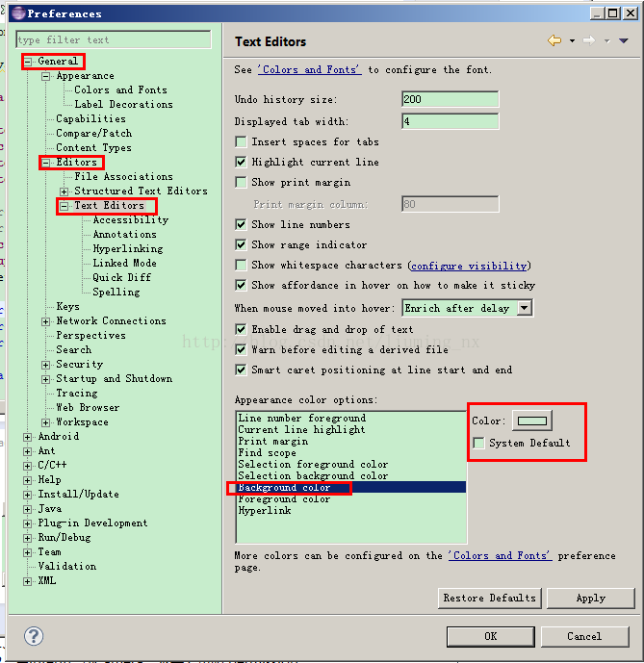The image size is (644, 663).
Task: Select Content Types in the tree
Action: click(93, 148)
